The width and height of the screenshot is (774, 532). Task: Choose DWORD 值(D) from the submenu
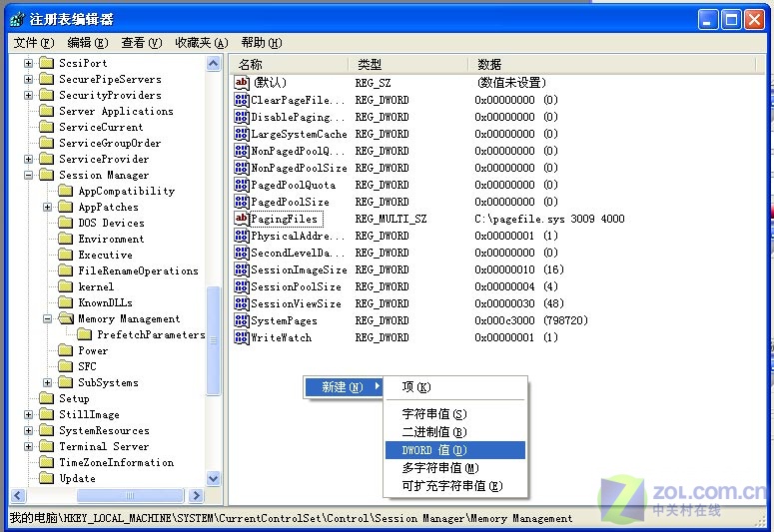[455, 450]
